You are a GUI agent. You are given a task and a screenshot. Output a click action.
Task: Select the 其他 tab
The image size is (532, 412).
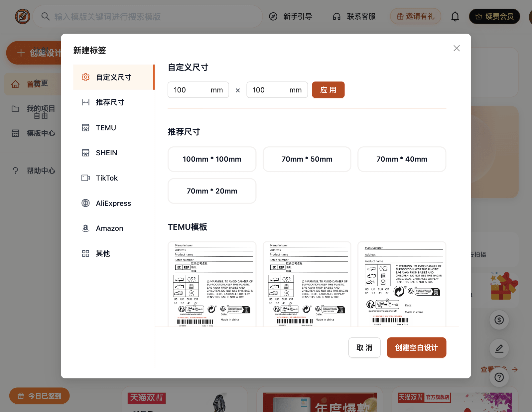[114, 253]
